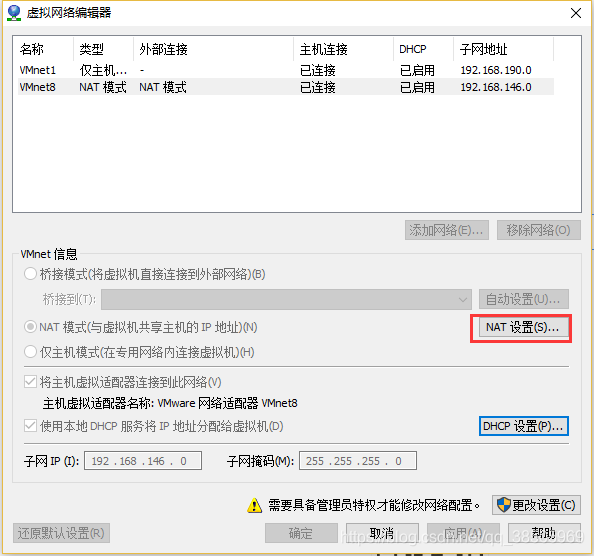Select the VMnet1 row
Image resolution: width=594 pixels, height=556 pixels.
click(286, 70)
